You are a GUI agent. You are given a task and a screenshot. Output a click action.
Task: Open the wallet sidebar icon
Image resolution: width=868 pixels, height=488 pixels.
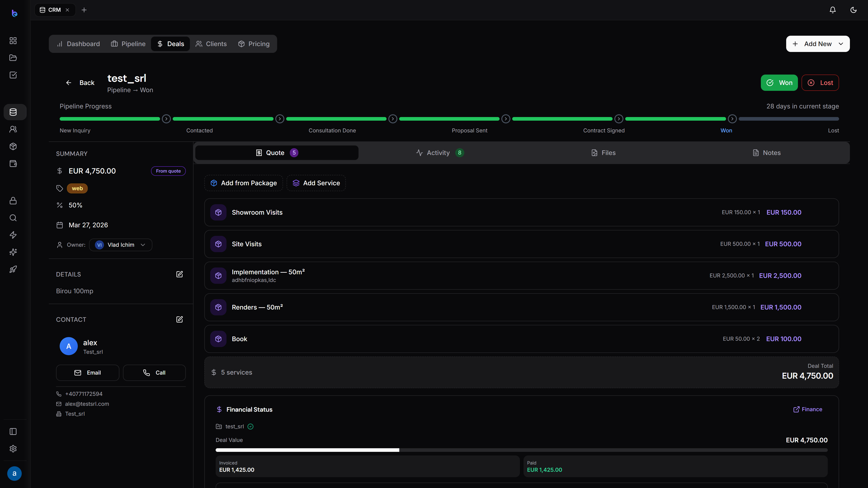pyautogui.click(x=13, y=163)
